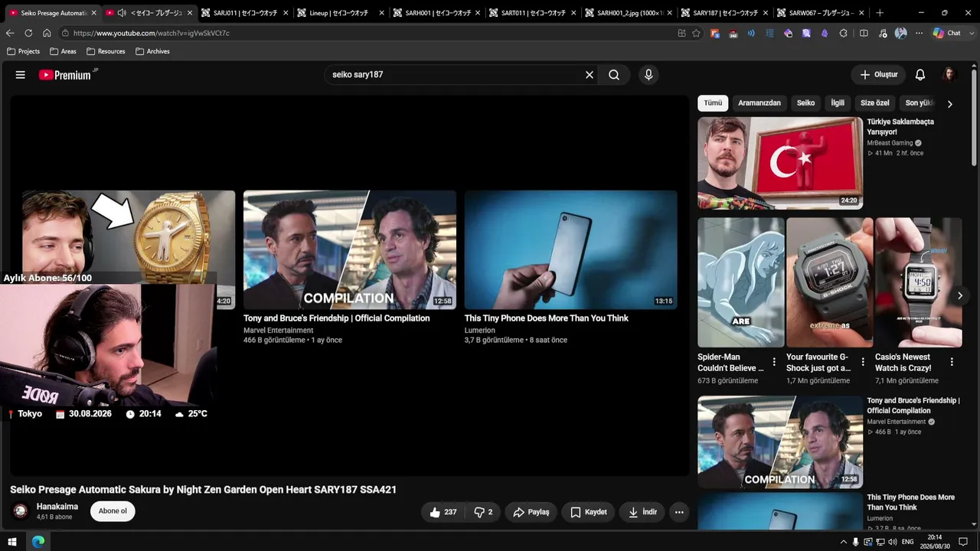This screenshot has width=980, height=551.
Task: Open the Spider-Man short thumbnail
Action: 740,282
